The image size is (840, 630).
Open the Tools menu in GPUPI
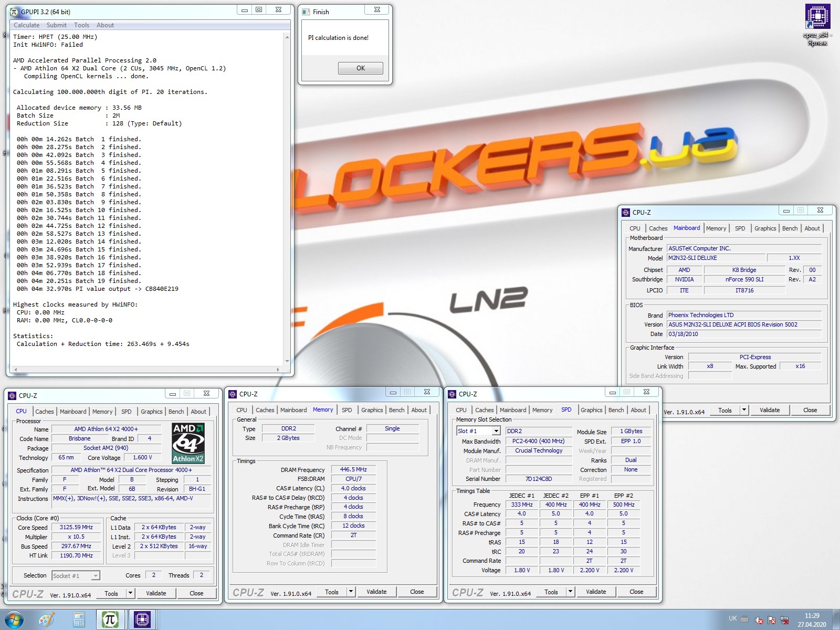point(81,25)
